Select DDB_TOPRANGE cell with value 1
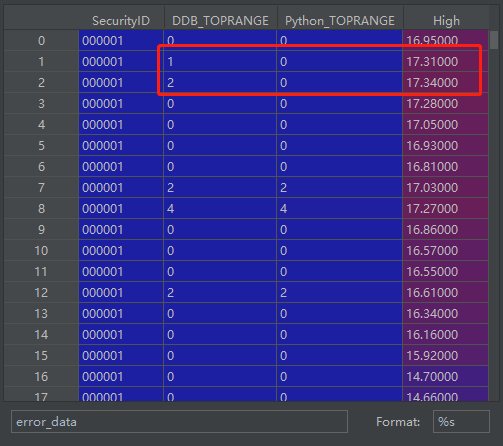 tap(220, 62)
